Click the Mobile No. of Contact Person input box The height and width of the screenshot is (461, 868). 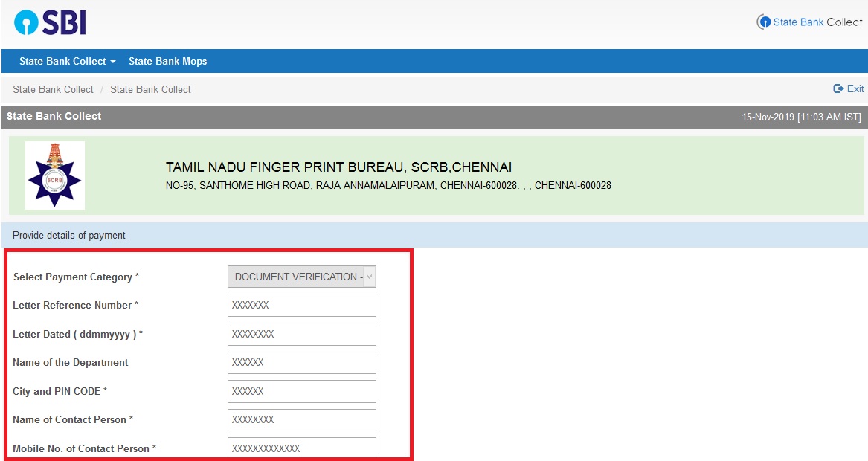pos(301,448)
